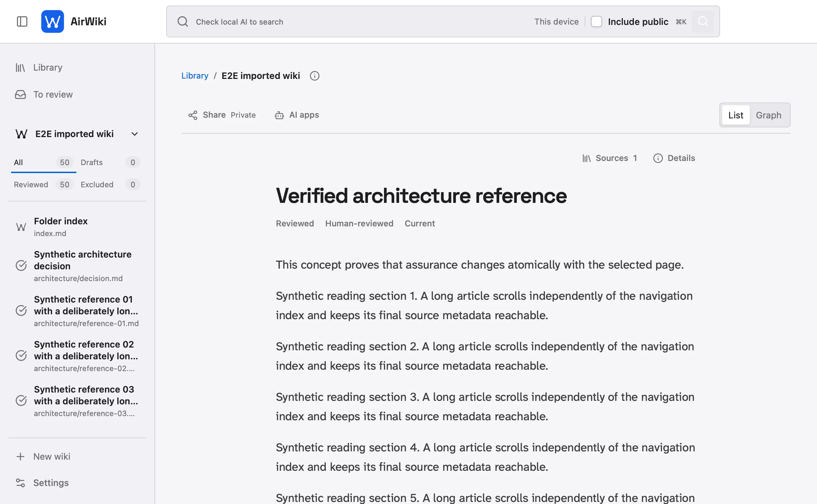Switch to List view
Image resolution: width=817 pixels, height=504 pixels.
click(x=736, y=115)
